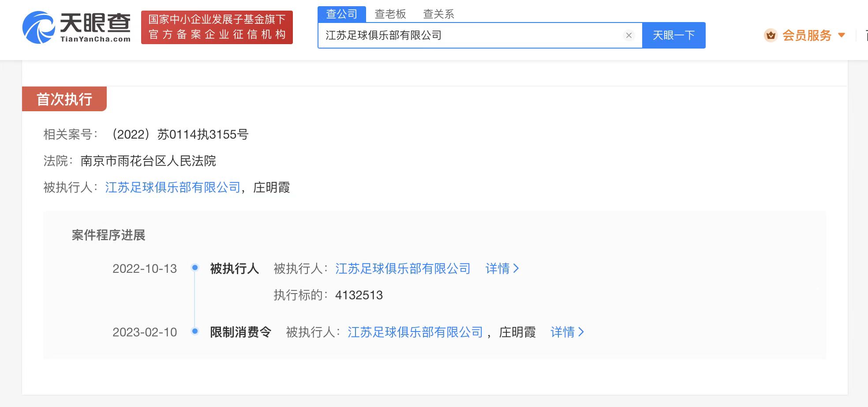
Task: Open company link in the 限制消费令 row
Action: 415,332
